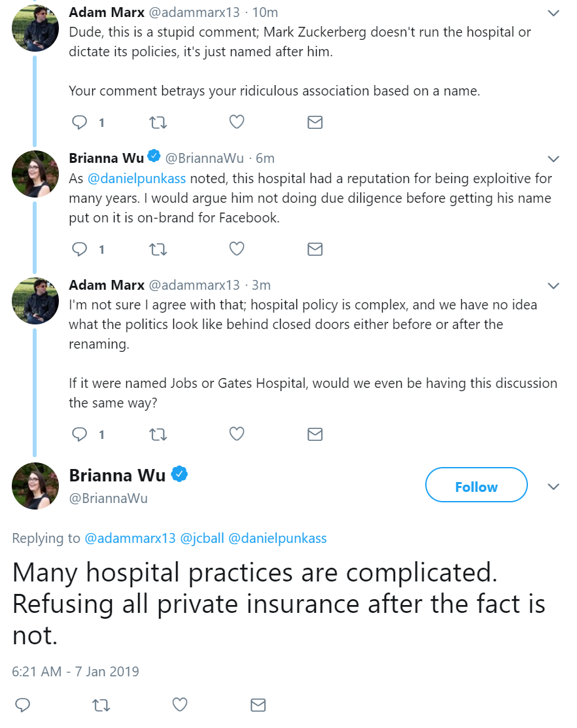This screenshot has width=577, height=728.
Task: Open options chevron on Brianna Wu's 6m tweet
Action: pos(553,159)
